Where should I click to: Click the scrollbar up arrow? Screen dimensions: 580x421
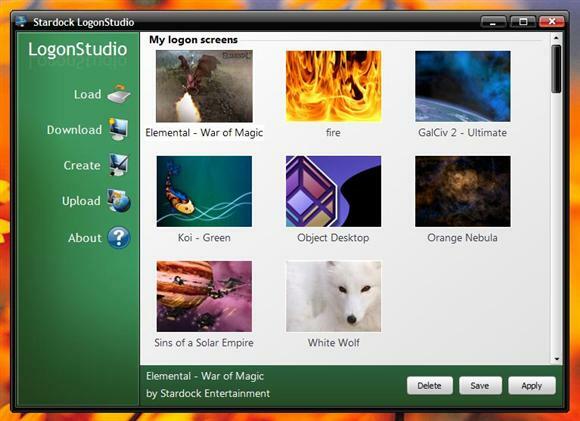click(556, 38)
